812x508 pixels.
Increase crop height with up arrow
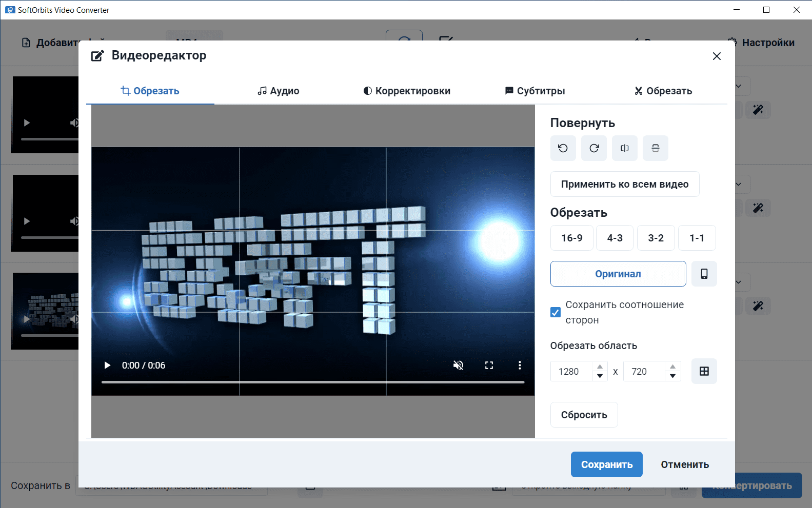tap(672, 367)
